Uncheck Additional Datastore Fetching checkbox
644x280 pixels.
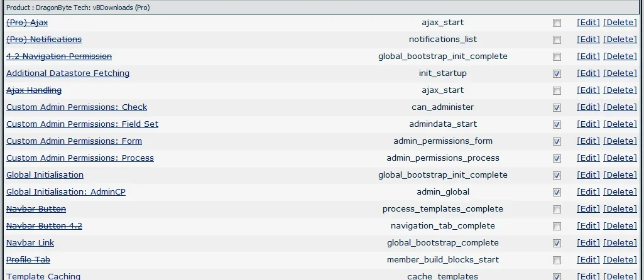click(x=557, y=74)
